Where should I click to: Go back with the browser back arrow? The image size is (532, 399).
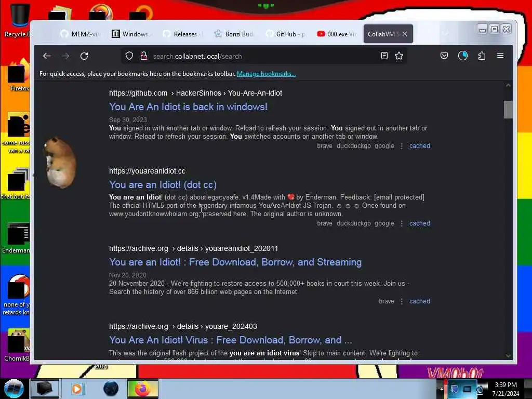[47, 56]
